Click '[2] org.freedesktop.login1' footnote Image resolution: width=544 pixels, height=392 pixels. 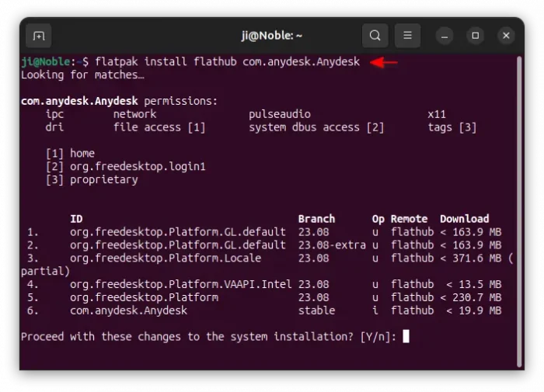click(126, 167)
